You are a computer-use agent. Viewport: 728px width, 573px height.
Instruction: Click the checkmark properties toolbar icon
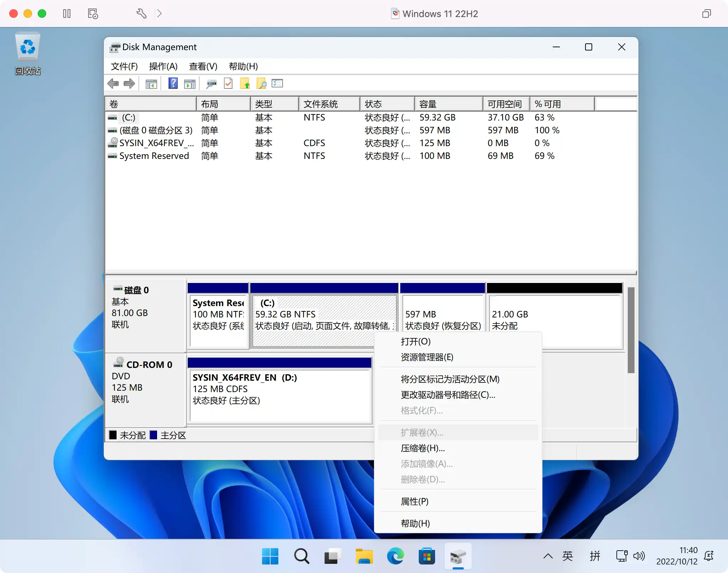[x=228, y=84]
